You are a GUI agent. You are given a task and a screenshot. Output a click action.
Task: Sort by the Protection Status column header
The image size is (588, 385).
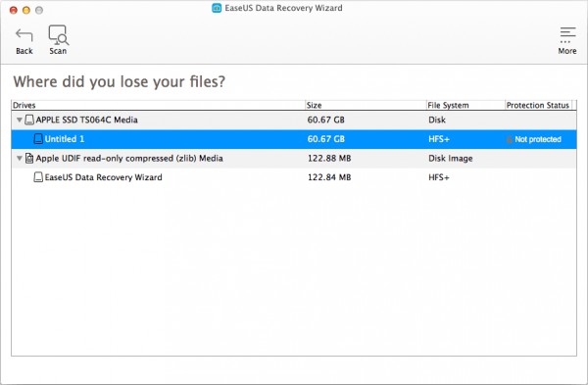[538, 106]
